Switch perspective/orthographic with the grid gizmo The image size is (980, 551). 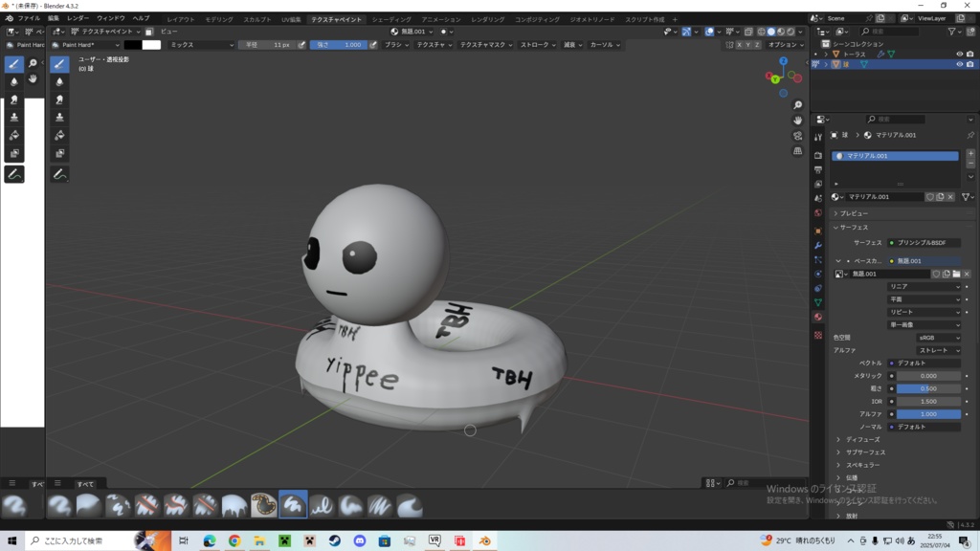797,150
